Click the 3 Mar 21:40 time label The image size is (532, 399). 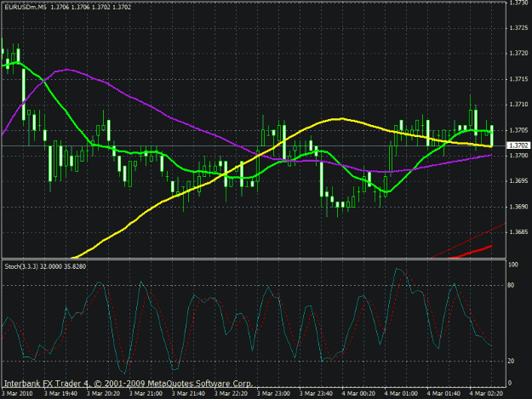pos(188,394)
